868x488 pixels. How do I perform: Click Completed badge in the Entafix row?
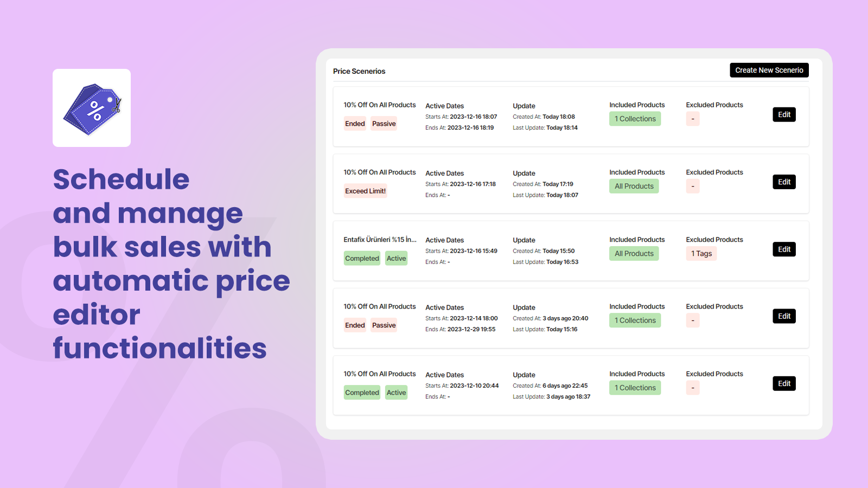pos(362,259)
